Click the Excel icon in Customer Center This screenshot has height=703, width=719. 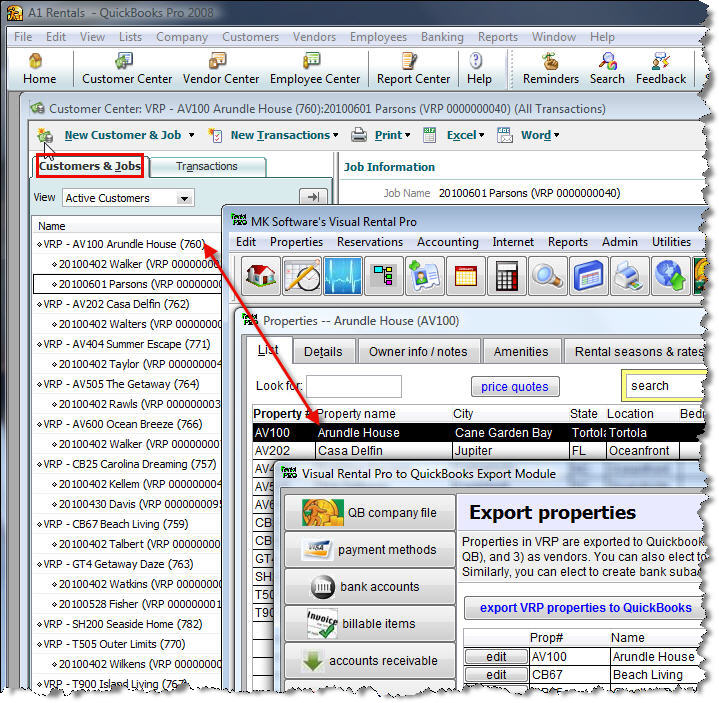[x=430, y=135]
